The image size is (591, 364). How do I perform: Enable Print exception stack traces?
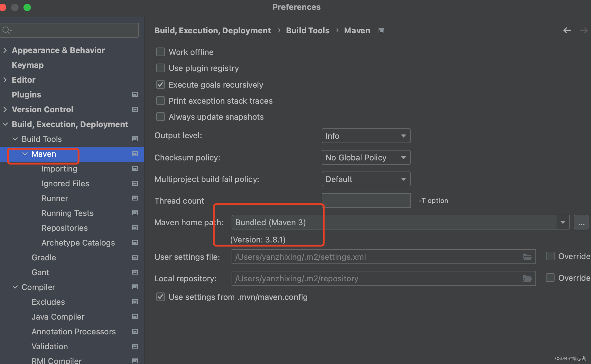[x=161, y=101]
